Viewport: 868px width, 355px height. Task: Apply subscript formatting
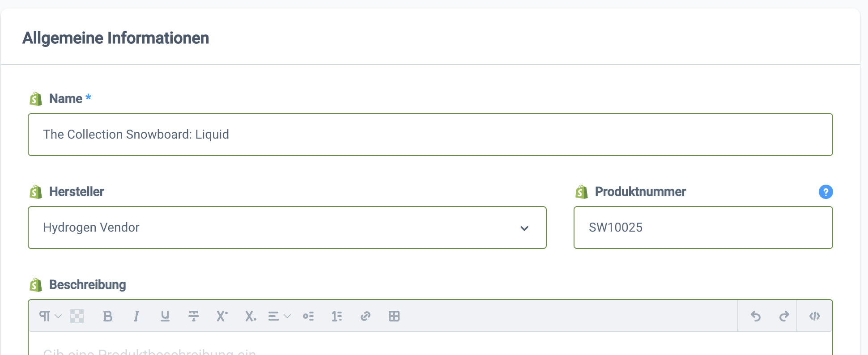pos(251,316)
